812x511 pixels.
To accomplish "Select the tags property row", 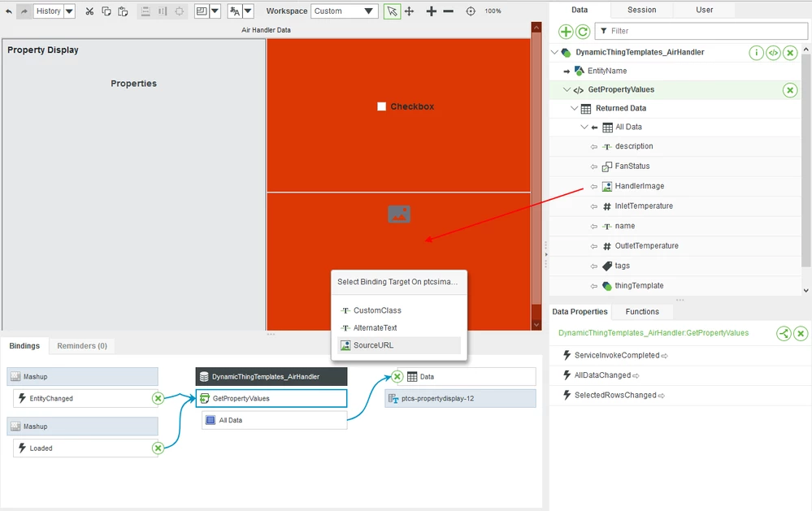I will [675, 266].
